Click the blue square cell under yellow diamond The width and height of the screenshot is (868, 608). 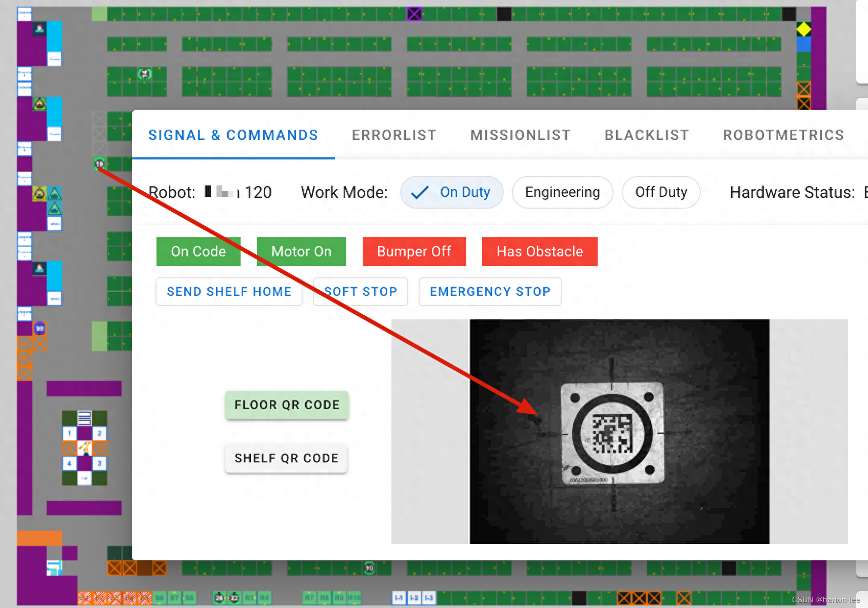[804, 44]
